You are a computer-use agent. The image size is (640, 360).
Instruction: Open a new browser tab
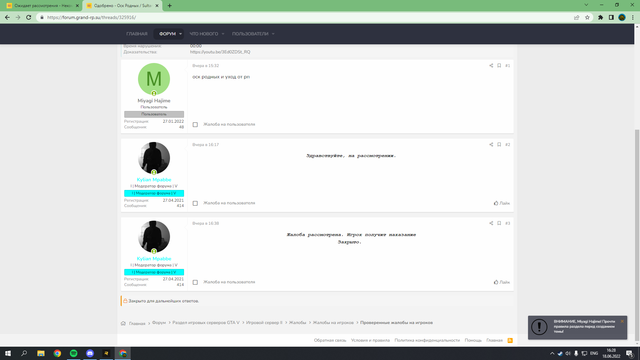pos(169,6)
